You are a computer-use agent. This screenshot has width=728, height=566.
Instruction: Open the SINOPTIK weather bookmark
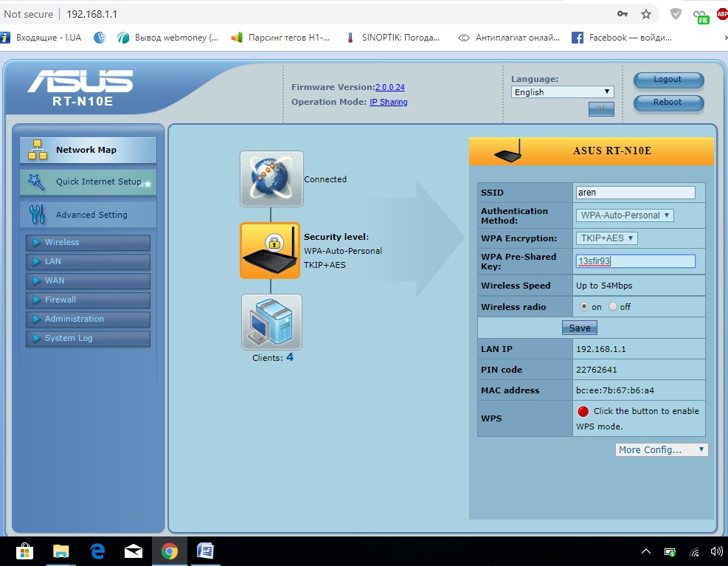pos(393,38)
